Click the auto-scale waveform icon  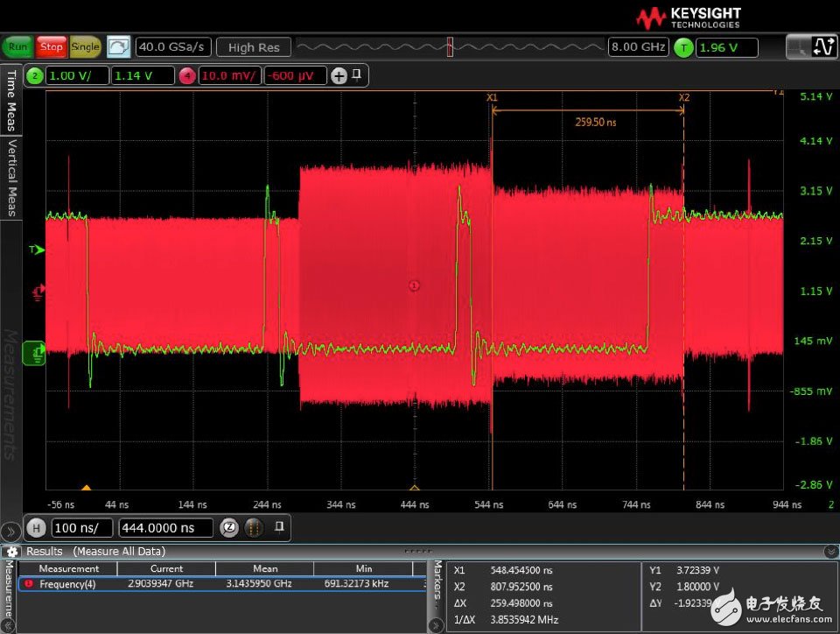click(118, 46)
